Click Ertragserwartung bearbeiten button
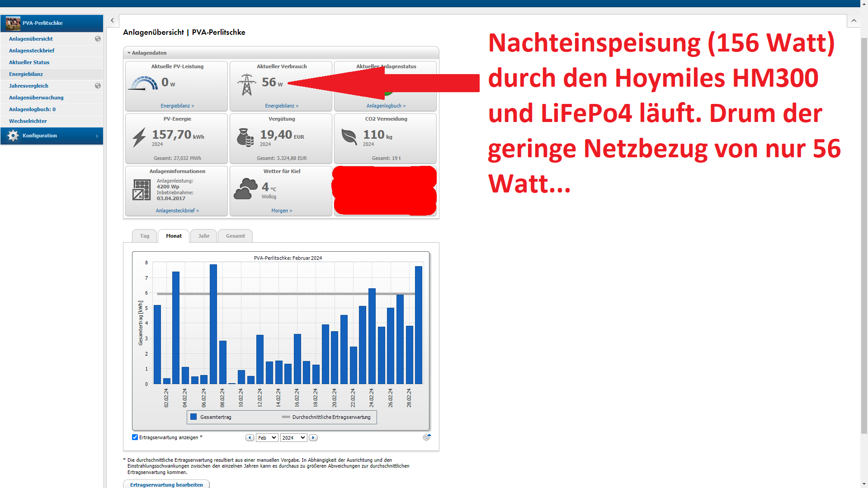Viewport: 868px width, 488px height. pyautogui.click(x=166, y=484)
